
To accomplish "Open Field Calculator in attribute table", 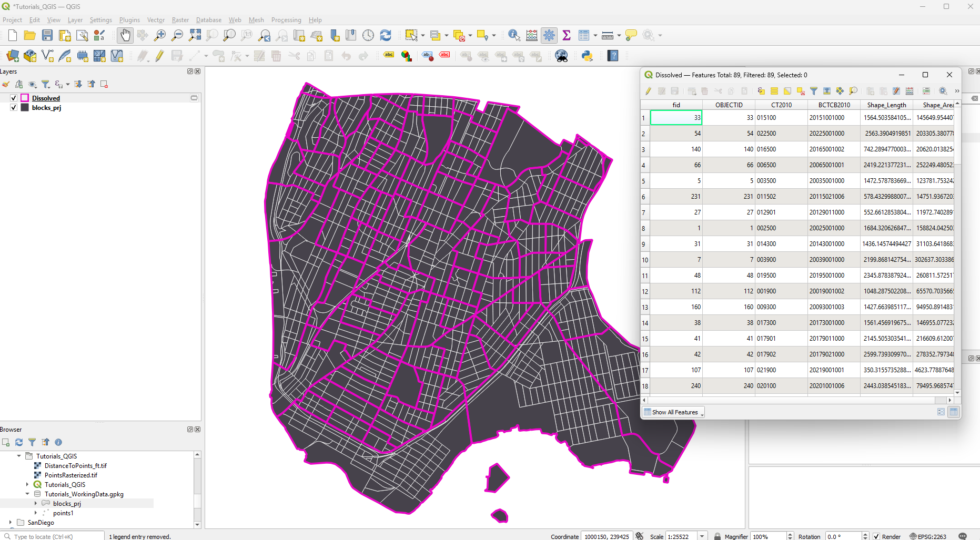I will [x=910, y=91].
